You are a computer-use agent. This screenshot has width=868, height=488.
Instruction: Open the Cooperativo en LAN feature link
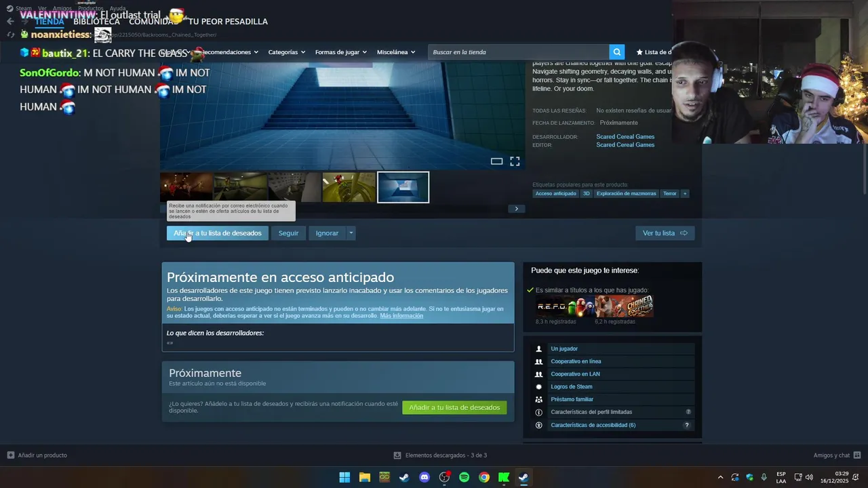[x=575, y=374]
